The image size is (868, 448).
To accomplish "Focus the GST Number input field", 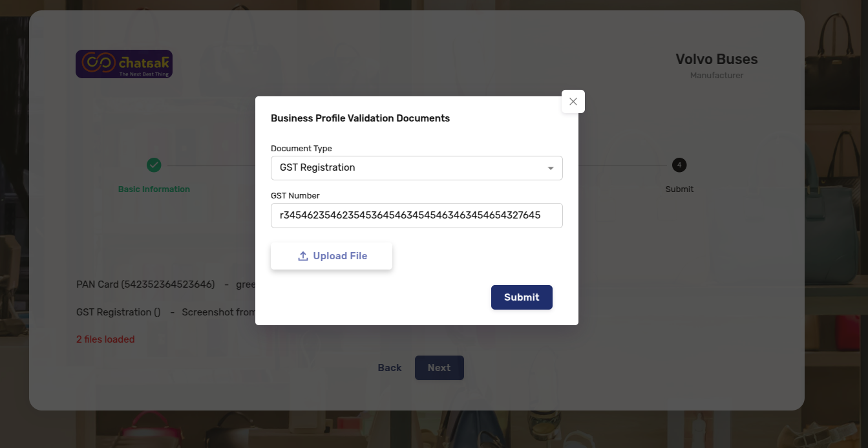I will tap(416, 215).
